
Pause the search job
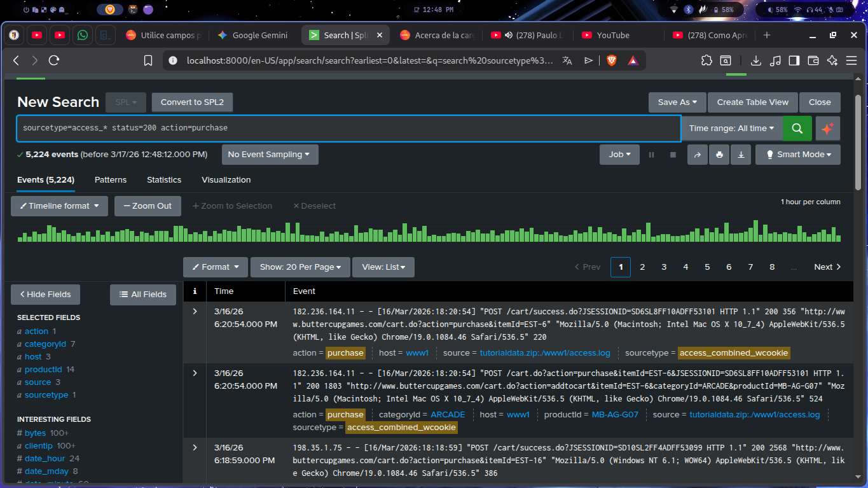click(x=651, y=155)
